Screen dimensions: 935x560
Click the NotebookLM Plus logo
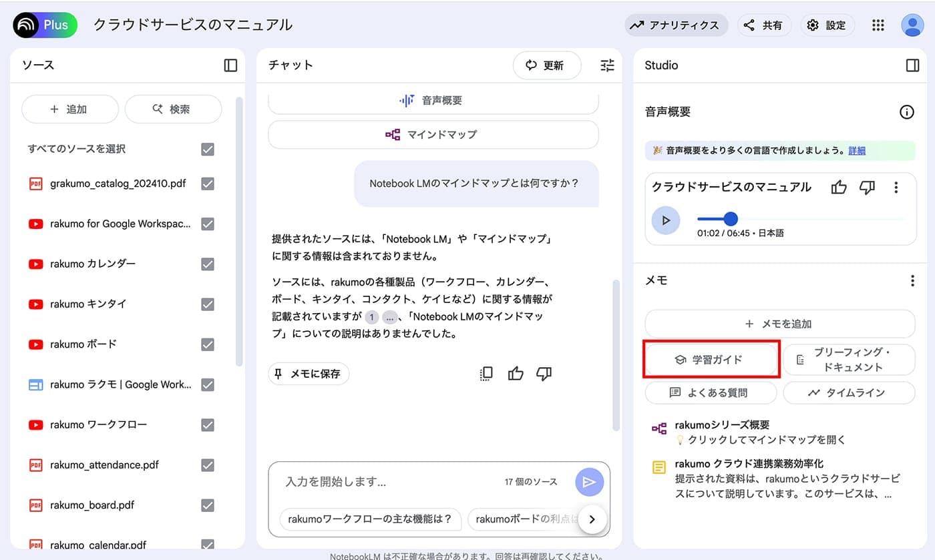pyautogui.click(x=45, y=25)
